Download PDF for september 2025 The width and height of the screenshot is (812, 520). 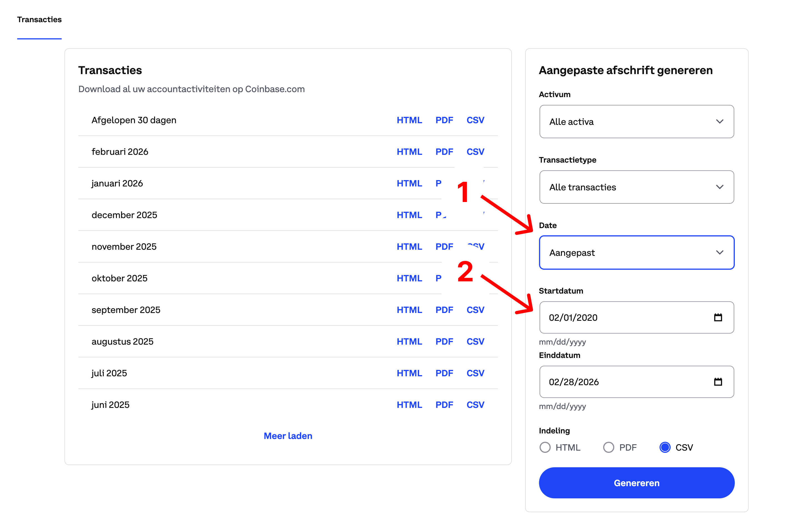(x=444, y=309)
